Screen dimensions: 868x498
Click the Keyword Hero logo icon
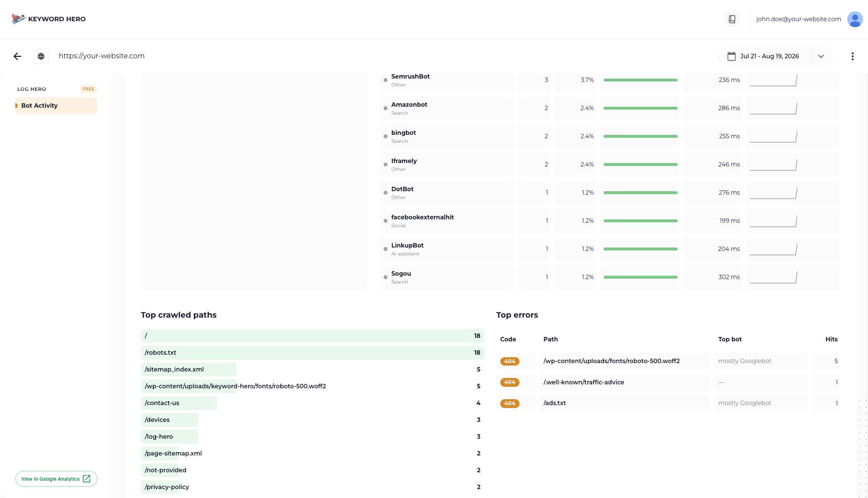(18, 19)
